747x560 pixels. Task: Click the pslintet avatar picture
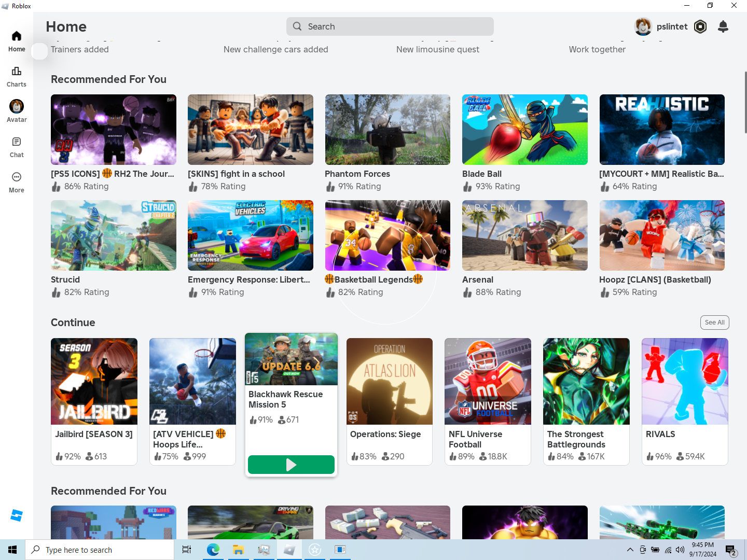coord(643,26)
